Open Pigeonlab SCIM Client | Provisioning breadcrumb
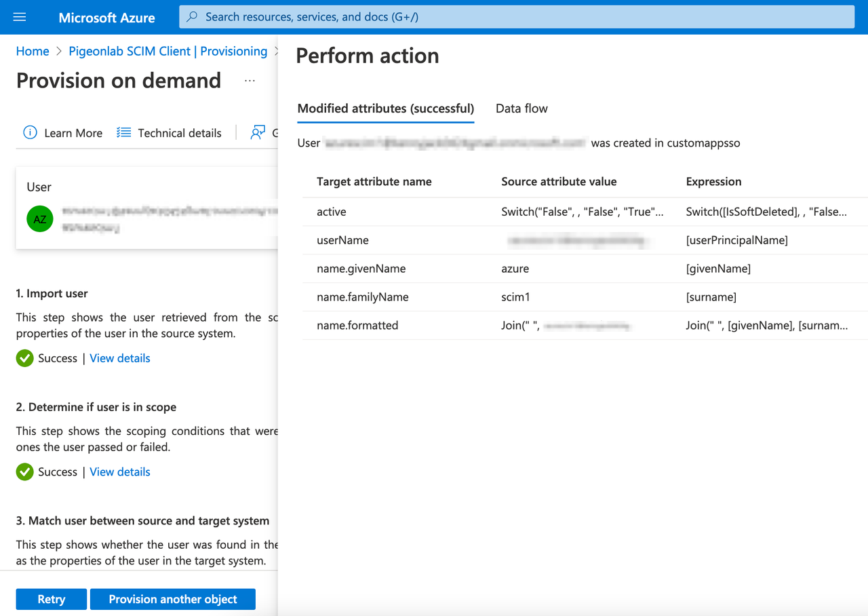The width and height of the screenshot is (868, 616). coord(168,52)
